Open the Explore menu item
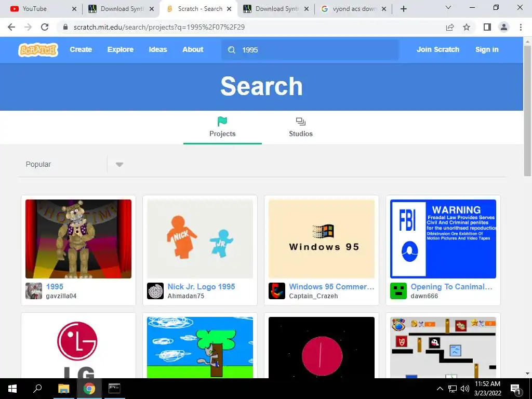This screenshot has height=399, width=532. point(121,49)
